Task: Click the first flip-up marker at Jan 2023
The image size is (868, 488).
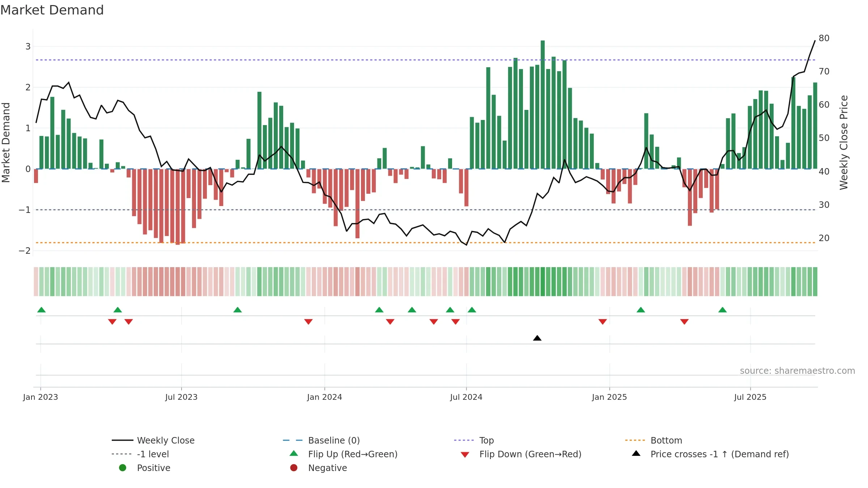Action: pos(42,310)
